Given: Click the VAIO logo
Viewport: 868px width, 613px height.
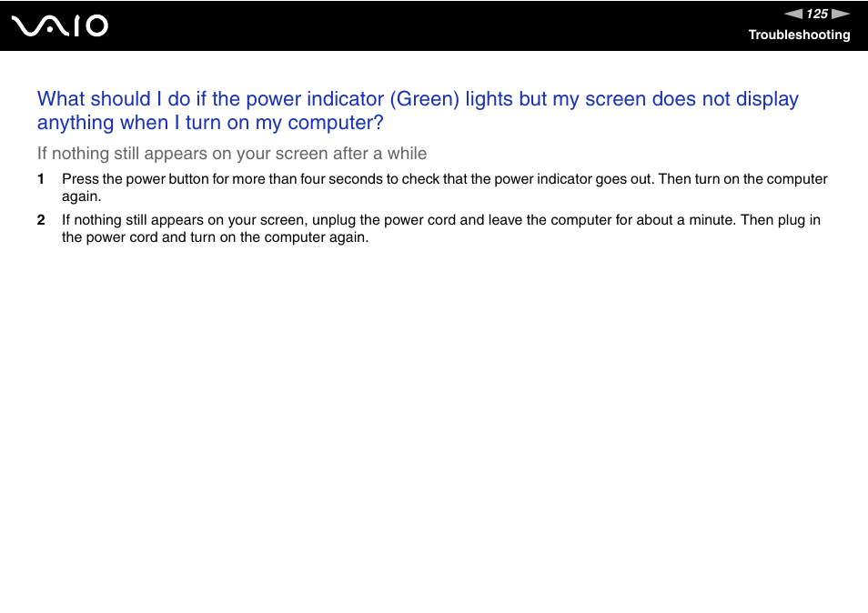Looking at the screenshot, I should (60, 26).
